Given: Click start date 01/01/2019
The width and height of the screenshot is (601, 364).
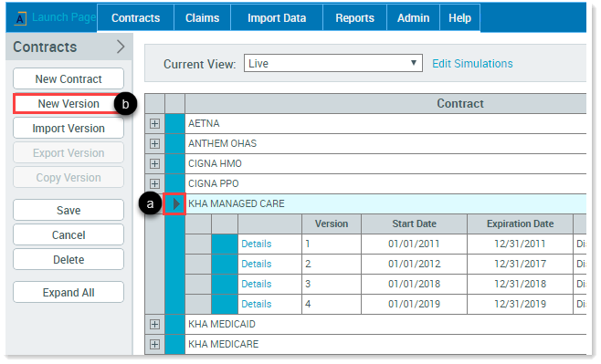Looking at the screenshot, I should pos(414,304).
